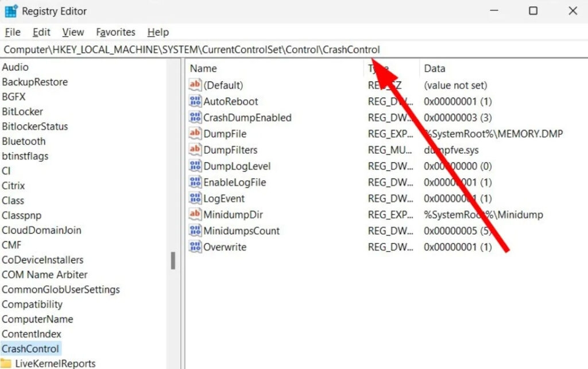Open the View menu
This screenshot has width=588, height=369.
click(73, 32)
